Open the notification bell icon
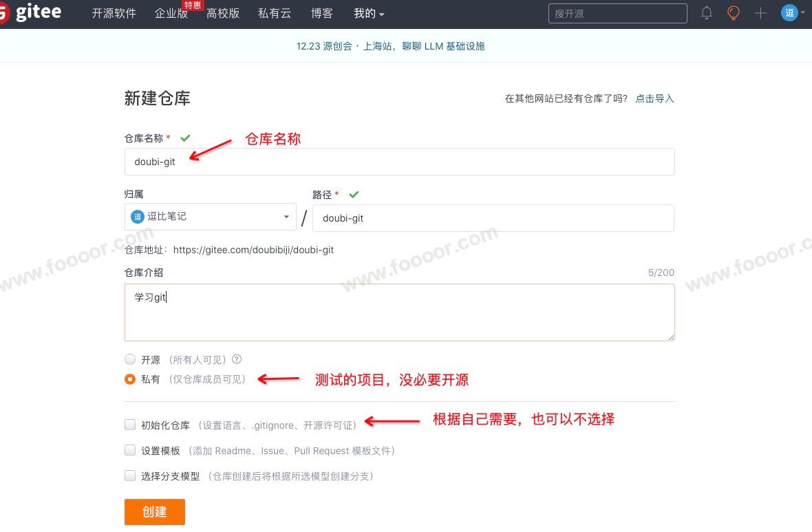The width and height of the screenshot is (812, 532). pos(707,13)
